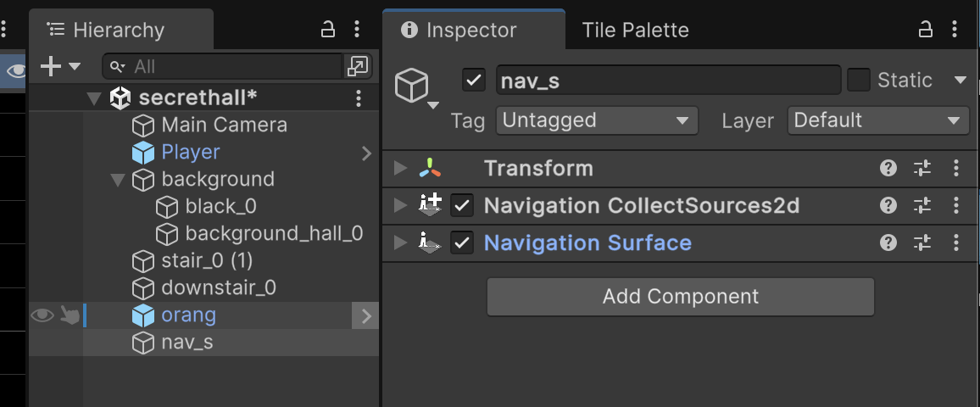The height and width of the screenshot is (407, 980).
Task: Open Transform component help reference
Action: (888, 168)
